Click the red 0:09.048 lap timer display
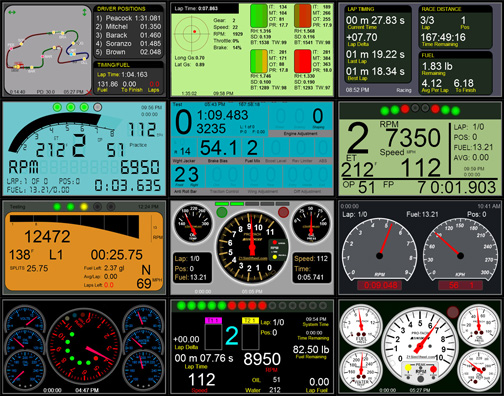504x396 pixels. click(x=380, y=285)
